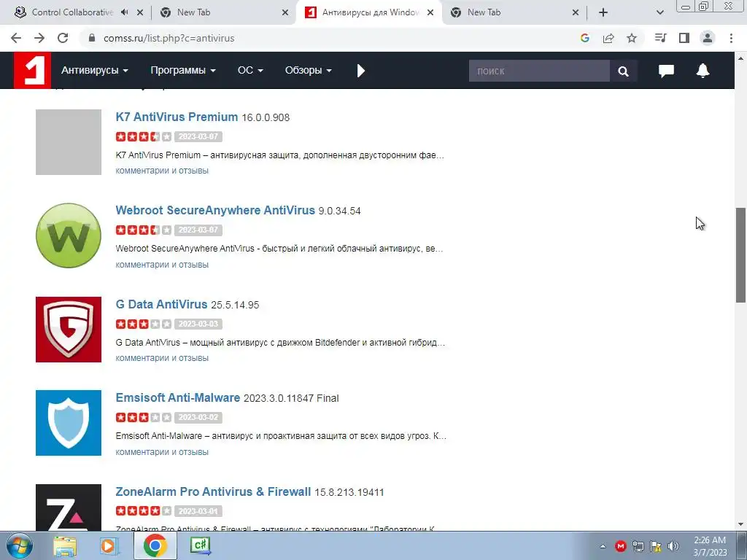Click the ZoneAlarm Z logo

click(69, 507)
